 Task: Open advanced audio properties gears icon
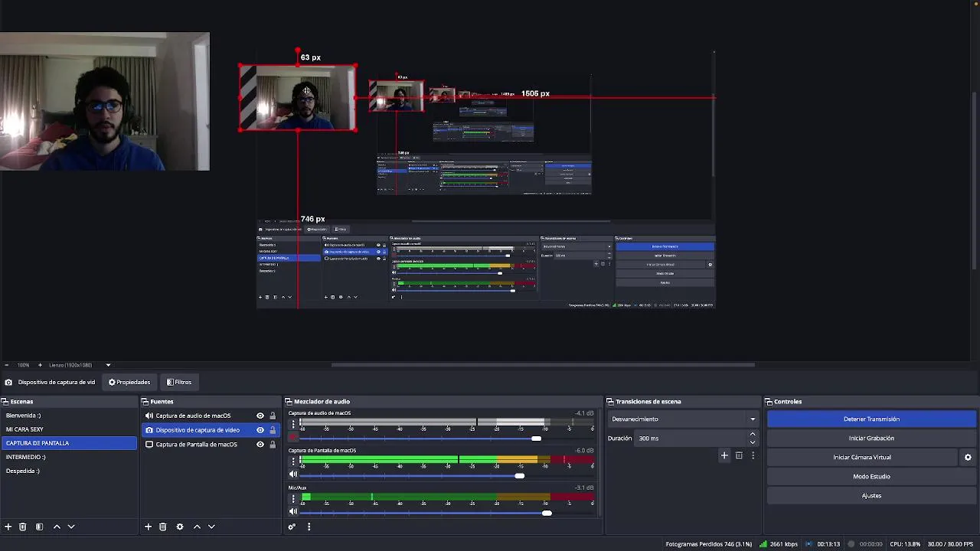tap(292, 527)
